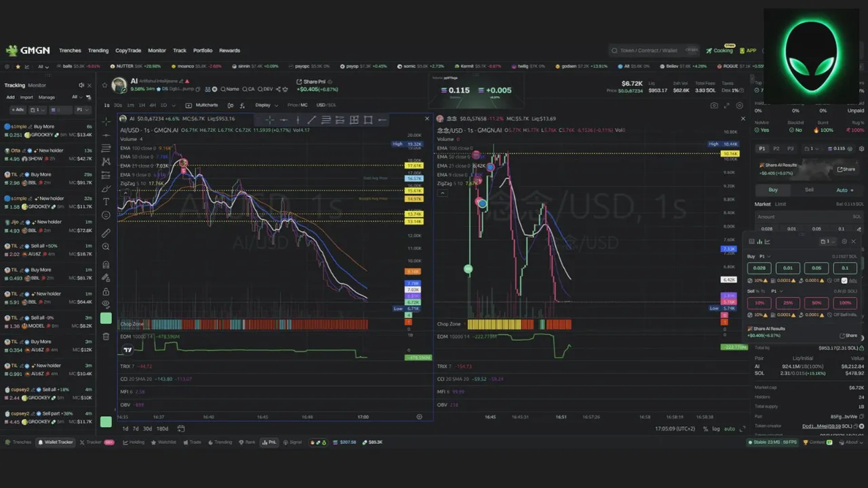868x488 pixels.
Task: Click Manage in tracking panel
Action: click(46, 97)
